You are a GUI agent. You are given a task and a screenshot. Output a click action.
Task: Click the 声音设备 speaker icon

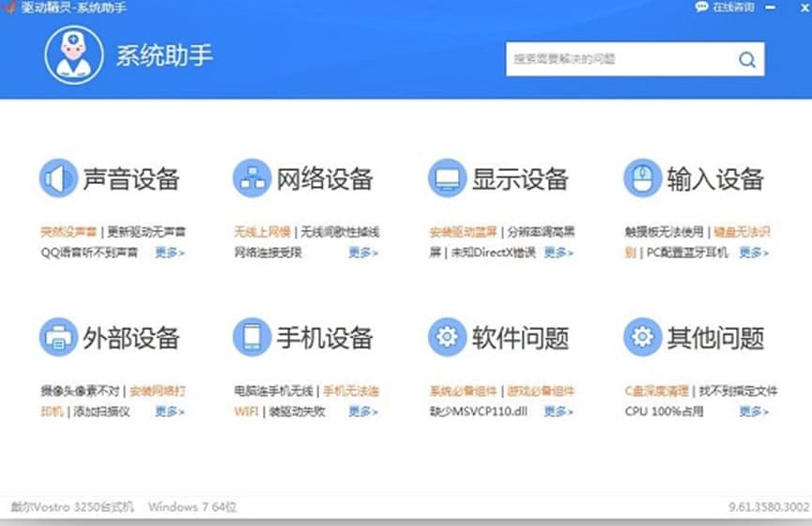pos(58,178)
